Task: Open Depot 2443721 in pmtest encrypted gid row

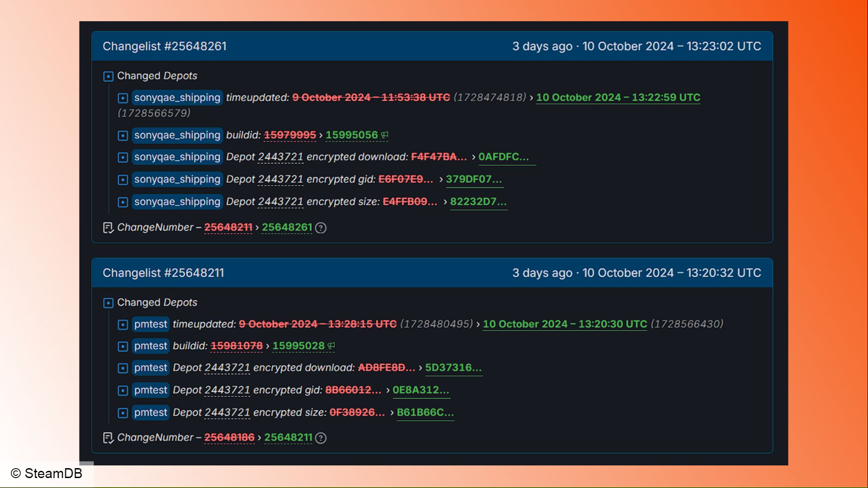Action: [x=227, y=390]
